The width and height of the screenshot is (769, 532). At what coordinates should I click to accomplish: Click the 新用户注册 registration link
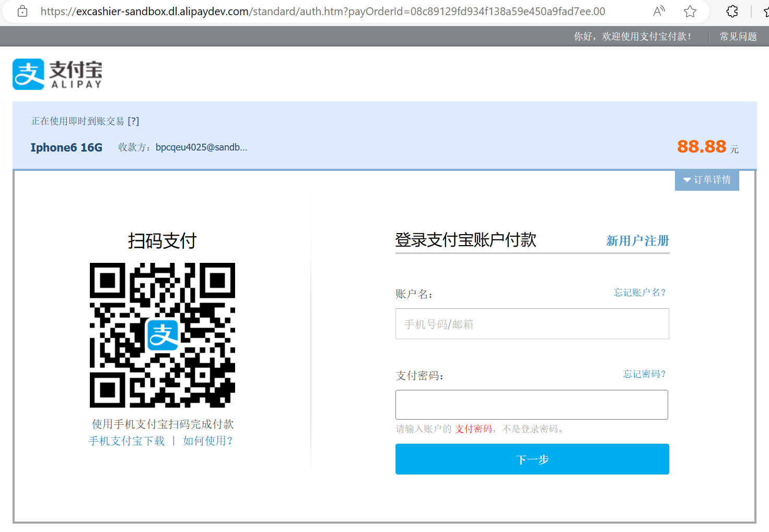click(637, 241)
